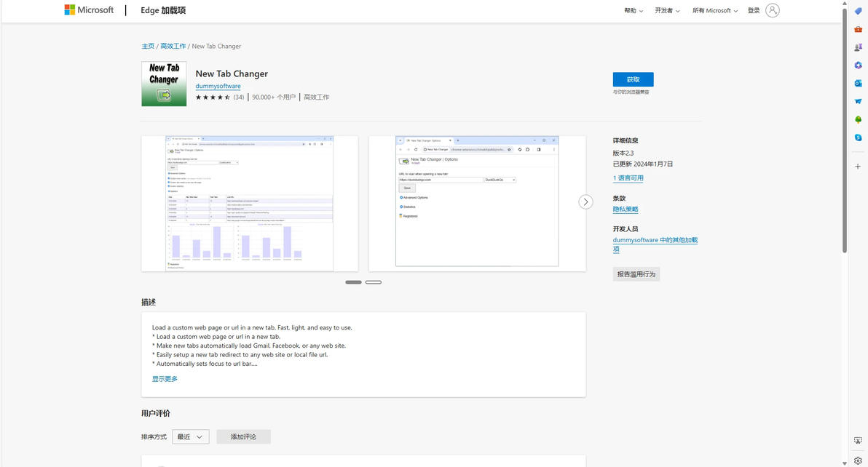
Task: Navigate to 主页 breadcrumb
Action: tap(148, 47)
